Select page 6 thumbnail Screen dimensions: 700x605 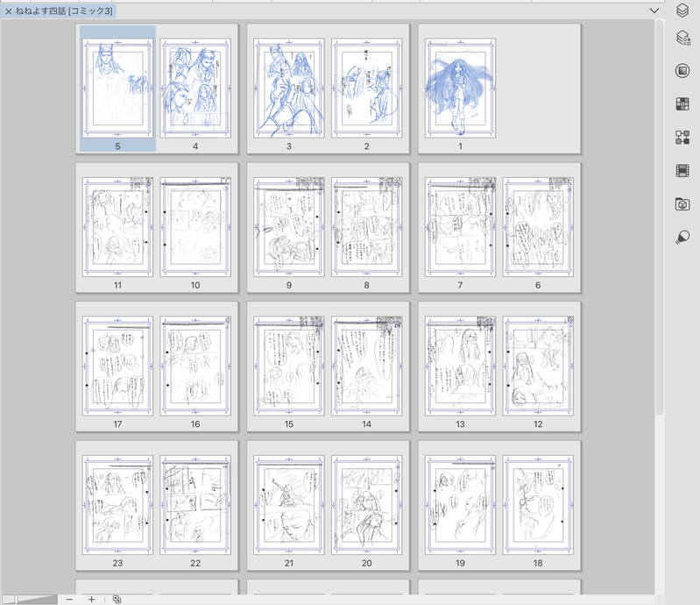pos(538,227)
